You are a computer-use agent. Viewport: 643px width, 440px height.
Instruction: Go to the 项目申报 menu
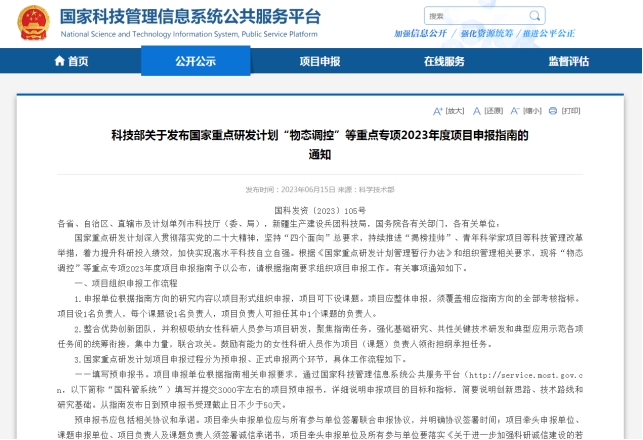318,61
